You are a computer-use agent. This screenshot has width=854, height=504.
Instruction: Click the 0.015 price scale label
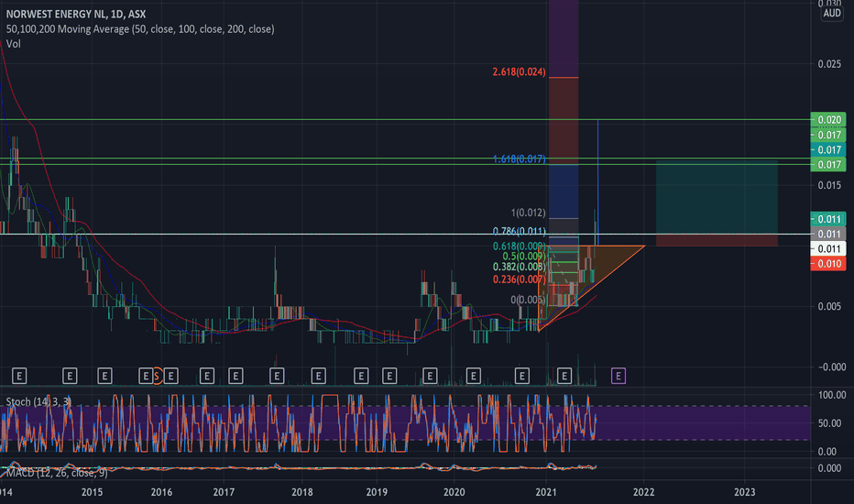tap(829, 185)
